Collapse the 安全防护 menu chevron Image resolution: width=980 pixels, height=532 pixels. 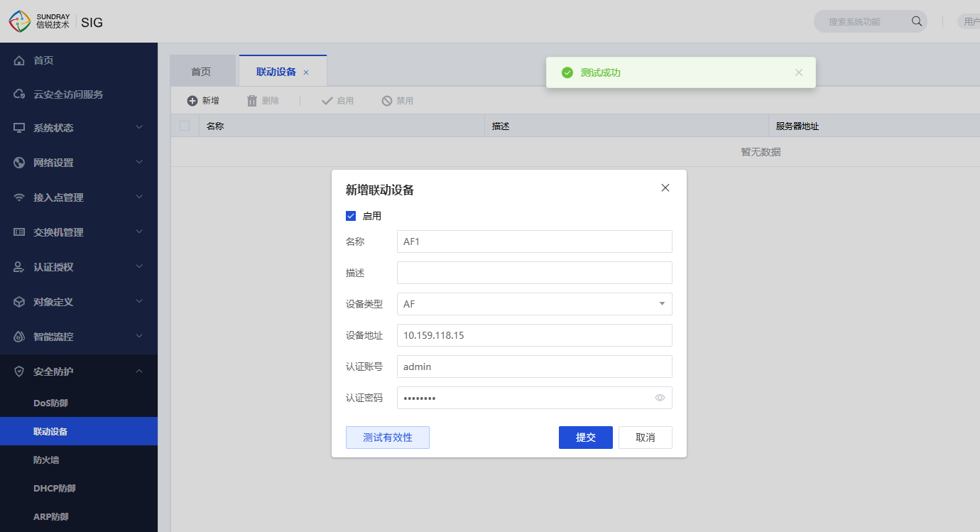(139, 371)
